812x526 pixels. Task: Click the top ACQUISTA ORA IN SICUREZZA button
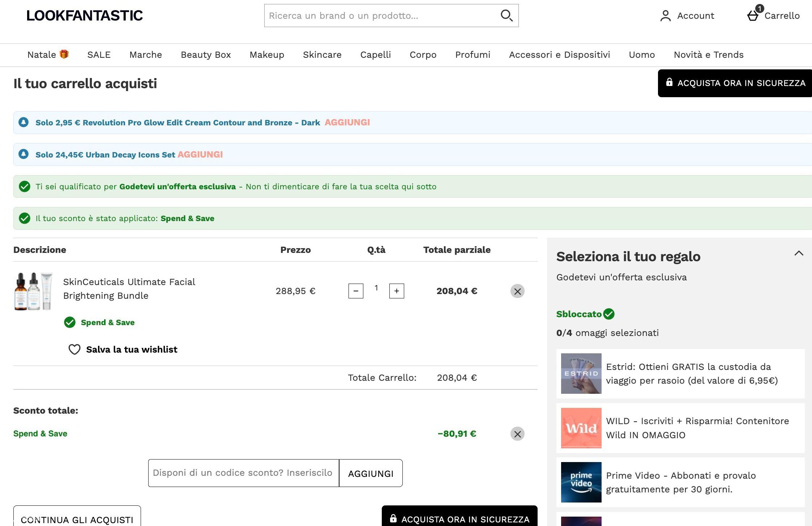click(x=735, y=83)
